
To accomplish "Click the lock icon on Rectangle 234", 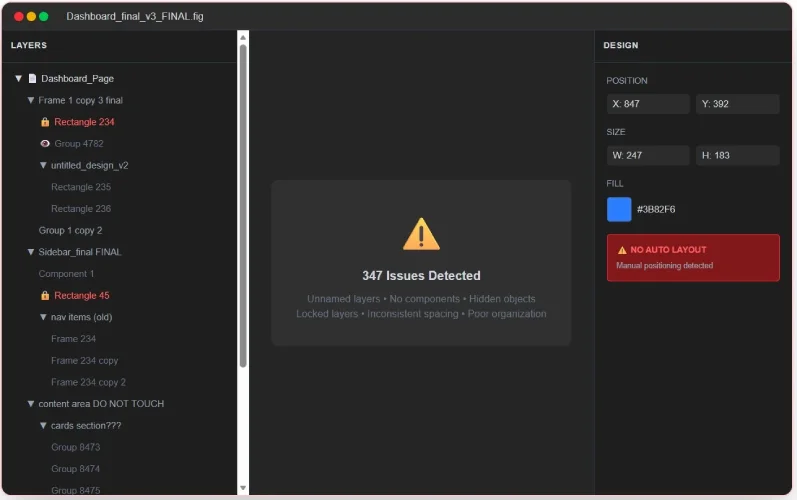I will (x=45, y=122).
